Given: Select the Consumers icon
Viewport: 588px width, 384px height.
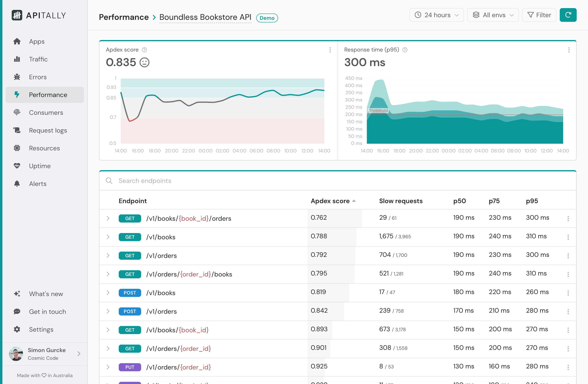Looking at the screenshot, I should (x=17, y=113).
